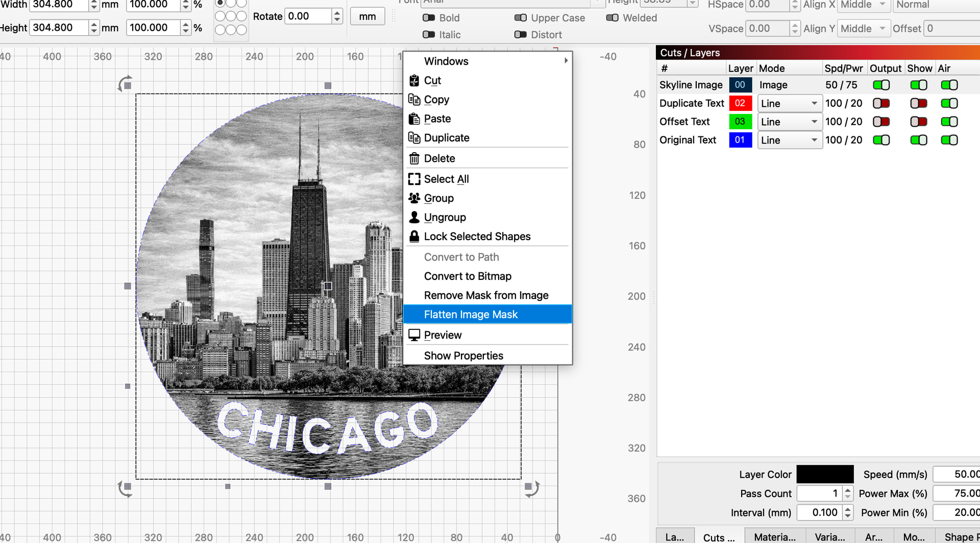Screen dimensions: 980x543
Task: Click the mm units button
Action: coord(367,16)
